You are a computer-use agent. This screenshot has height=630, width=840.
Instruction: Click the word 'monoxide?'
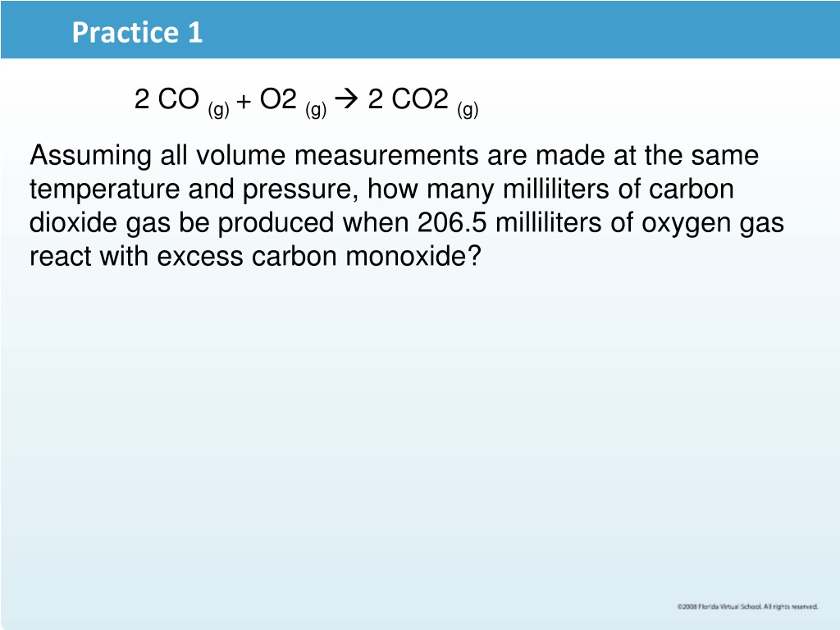point(413,256)
